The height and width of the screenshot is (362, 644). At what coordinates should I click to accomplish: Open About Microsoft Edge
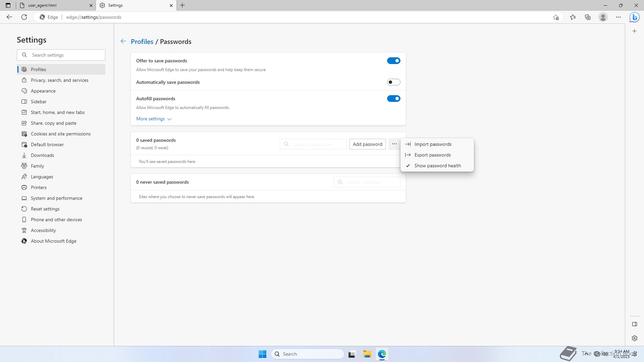pyautogui.click(x=61, y=241)
